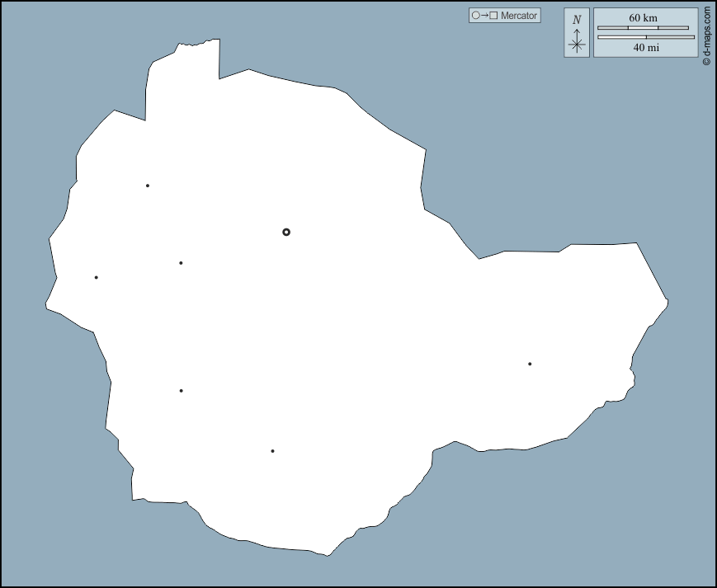Image resolution: width=717 pixels, height=588 pixels.
Task: Click the circle-to-square projection symbol
Action: click(484, 16)
